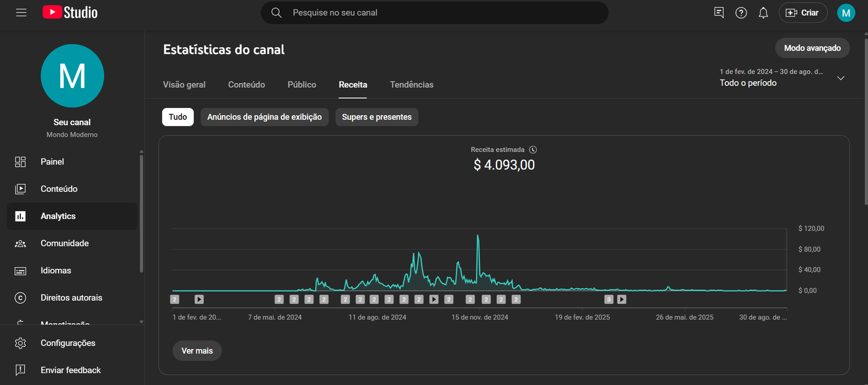This screenshot has height=385, width=868.
Task: Select the Supers e presentes chip
Action: (376, 117)
